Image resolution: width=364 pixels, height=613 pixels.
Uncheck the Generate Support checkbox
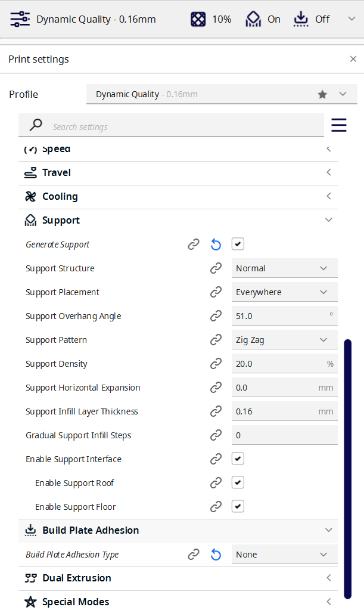point(238,244)
